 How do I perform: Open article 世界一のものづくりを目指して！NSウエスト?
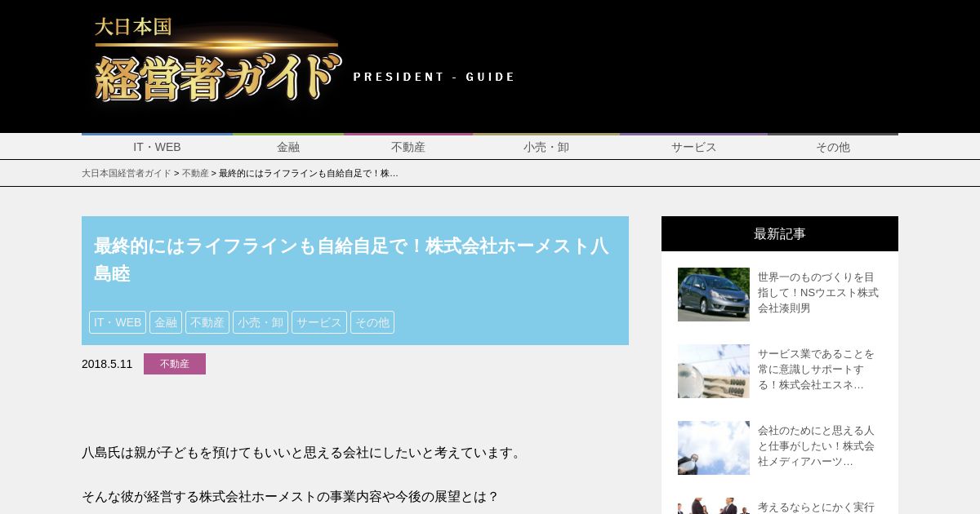click(x=818, y=293)
